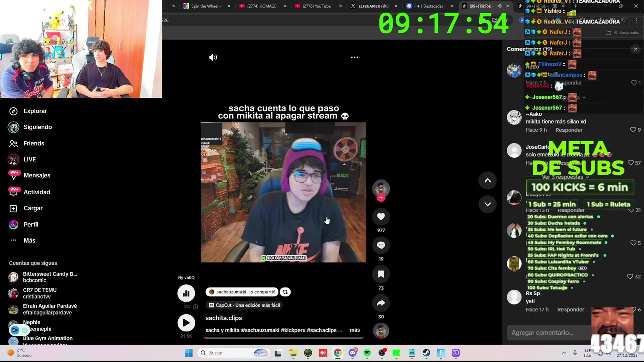Expand 'Ver 3 respuestas' replies
644x362 pixels.
(x=566, y=177)
